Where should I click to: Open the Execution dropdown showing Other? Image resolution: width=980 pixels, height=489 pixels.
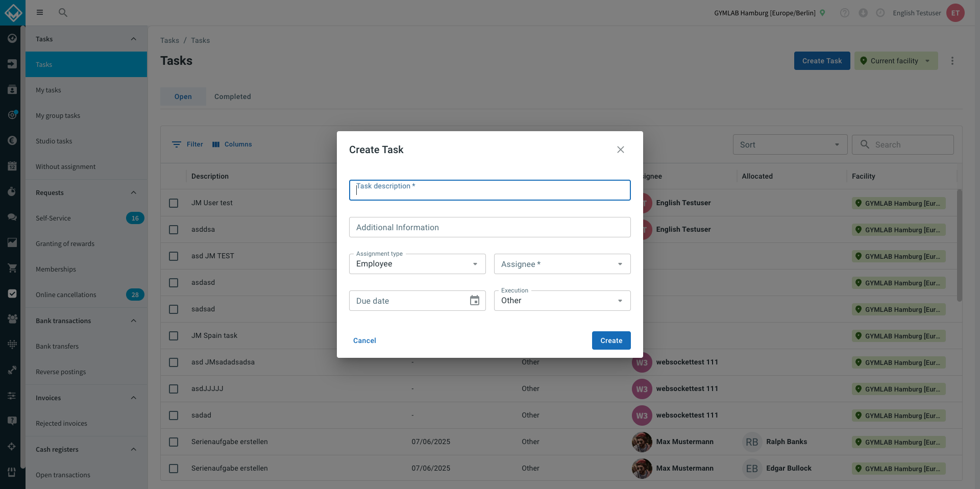pyautogui.click(x=562, y=301)
